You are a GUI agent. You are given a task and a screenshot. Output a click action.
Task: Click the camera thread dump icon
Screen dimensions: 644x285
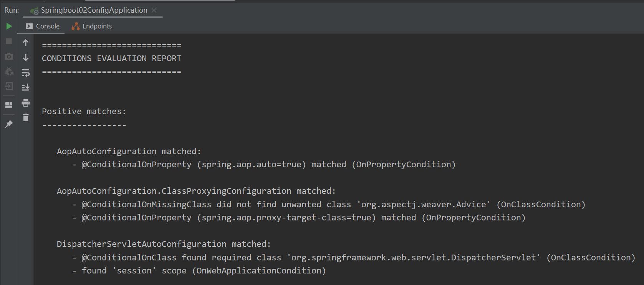pyautogui.click(x=9, y=57)
